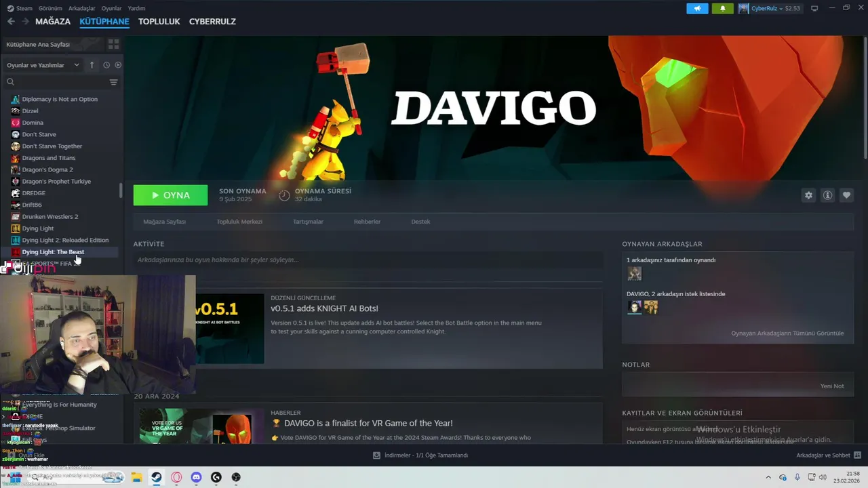Viewport: 868px width, 488px height.
Task: Click wallet balance $2.53
Action: point(793,8)
